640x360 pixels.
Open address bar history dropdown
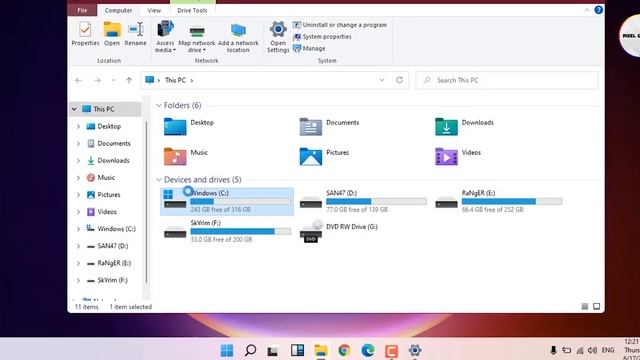click(x=382, y=80)
